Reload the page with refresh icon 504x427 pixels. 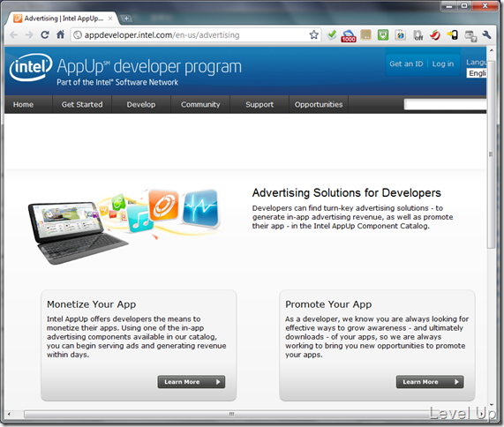(45, 34)
